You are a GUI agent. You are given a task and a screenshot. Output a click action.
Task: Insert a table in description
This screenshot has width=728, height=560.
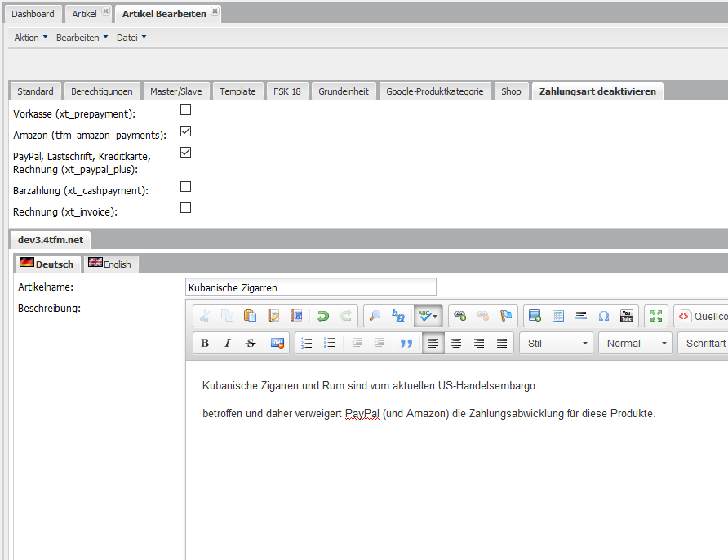click(558, 316)
